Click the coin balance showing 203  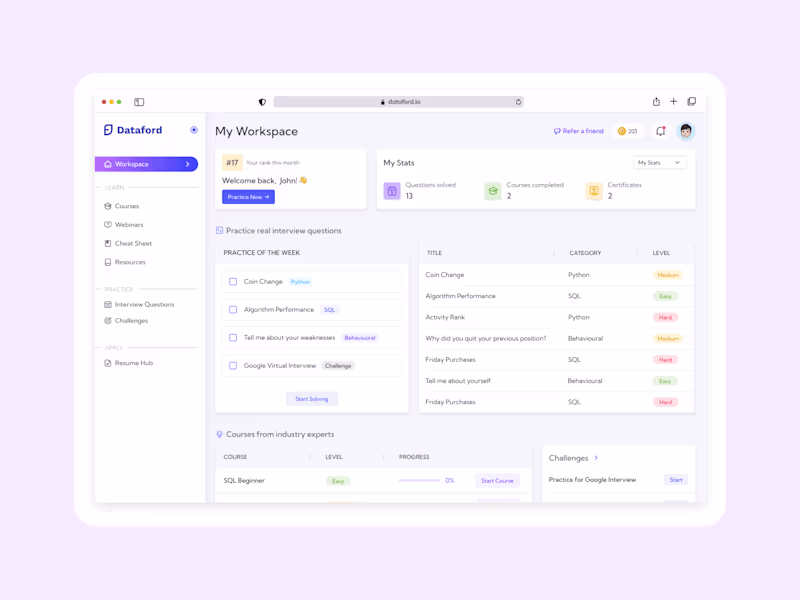(x=626, y=130)
